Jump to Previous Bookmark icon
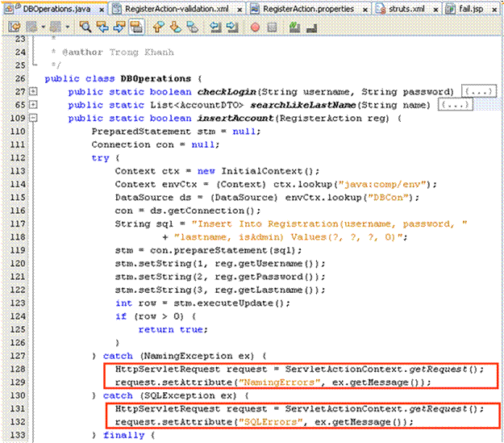This screenshot has height=443, width=504. coord(158,27)
